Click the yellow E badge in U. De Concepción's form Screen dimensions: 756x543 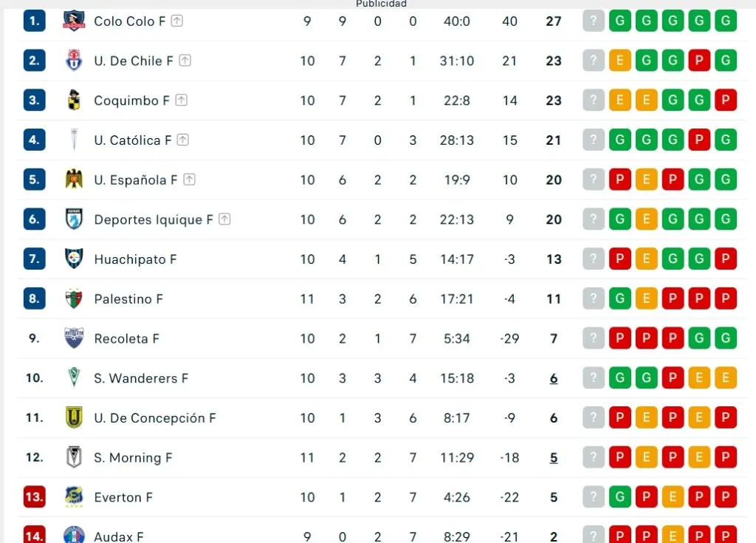(646, 417)
